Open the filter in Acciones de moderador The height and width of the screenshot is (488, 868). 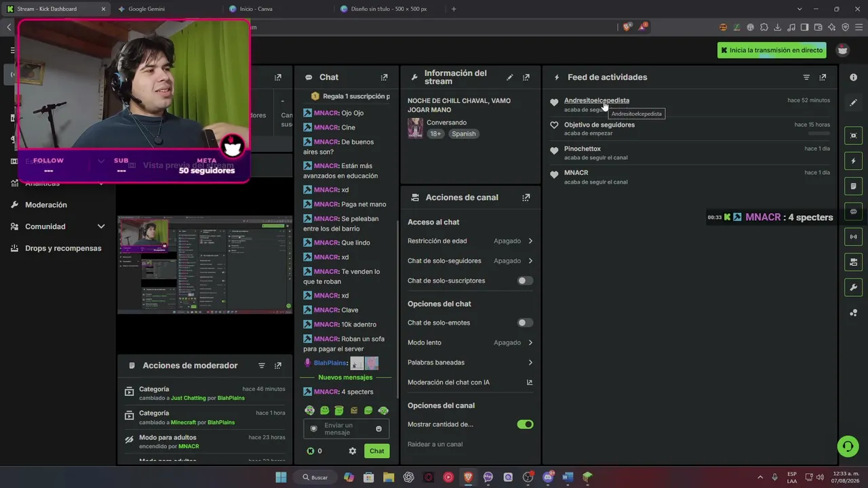[x=262, y=365]
